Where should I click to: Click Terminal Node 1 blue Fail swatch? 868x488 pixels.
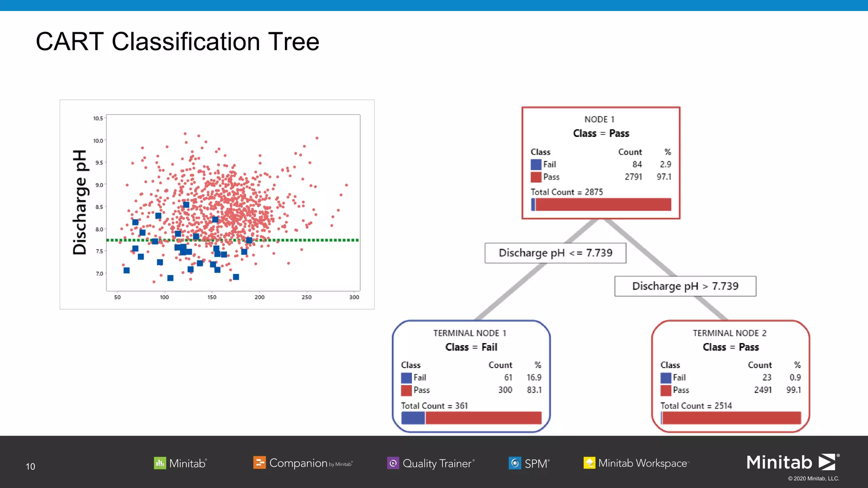(x=406, y=377)
